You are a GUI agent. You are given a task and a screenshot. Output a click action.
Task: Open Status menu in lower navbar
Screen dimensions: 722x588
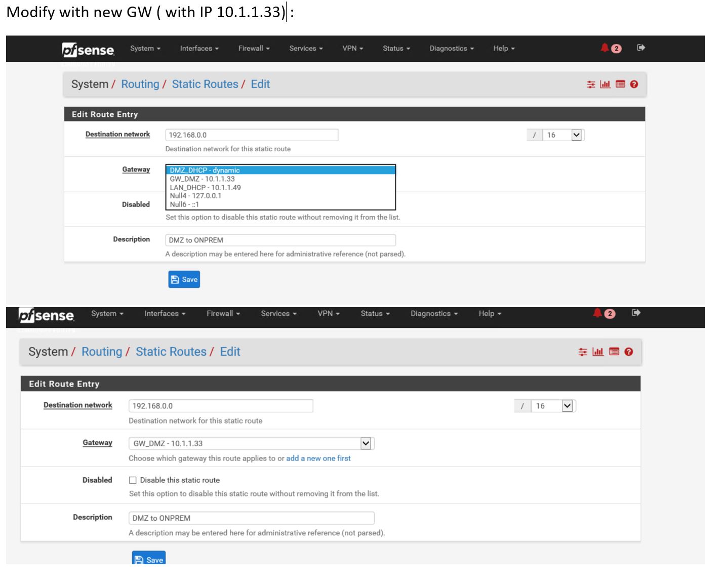(x=375, y=314)
